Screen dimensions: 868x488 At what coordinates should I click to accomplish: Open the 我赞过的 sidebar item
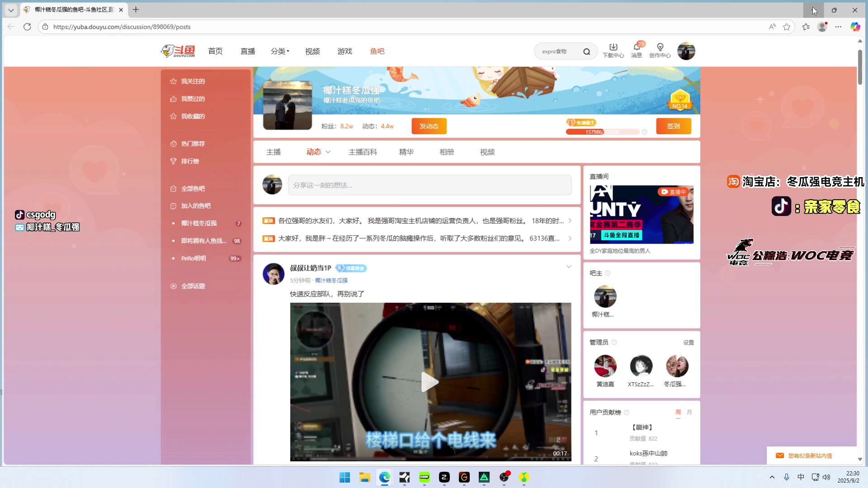[193, 99]
